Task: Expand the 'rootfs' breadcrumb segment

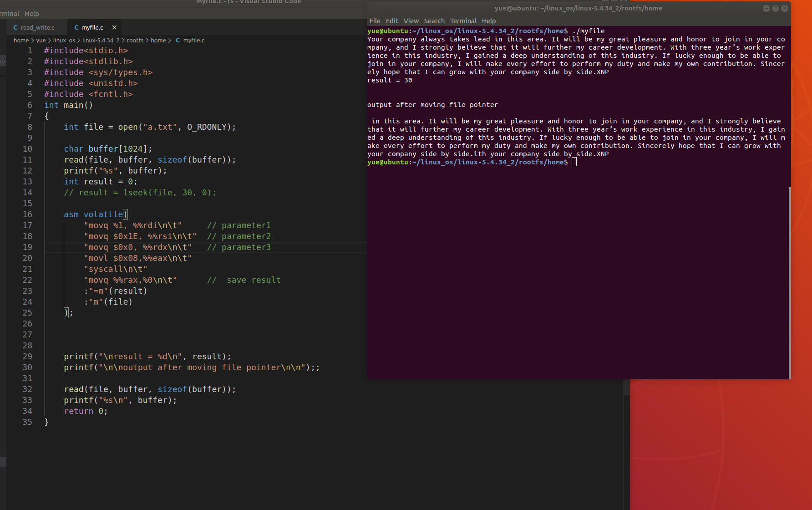Action: pyautogui.click(x=135, y=40)
